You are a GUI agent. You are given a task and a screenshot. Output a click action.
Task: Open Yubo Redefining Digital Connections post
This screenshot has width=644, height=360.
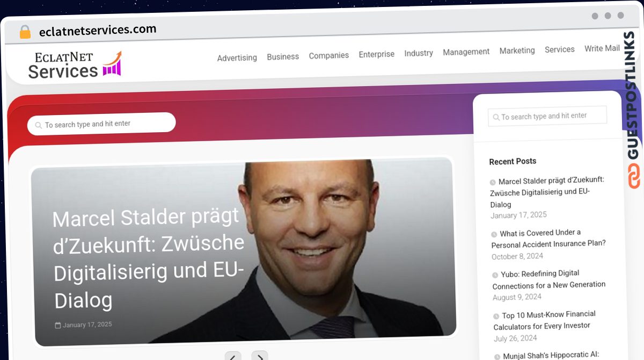[549, 279]
